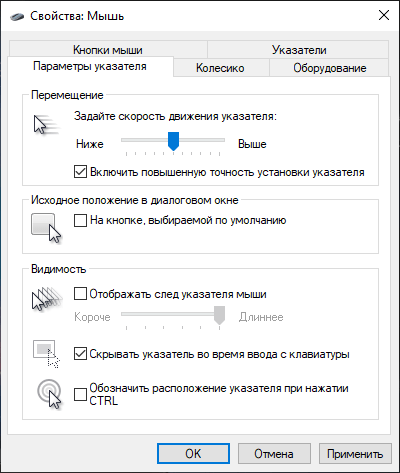Screen dimensions: 400x473
Task: Enable show location on CTRL press
Action: click(80, 394)
